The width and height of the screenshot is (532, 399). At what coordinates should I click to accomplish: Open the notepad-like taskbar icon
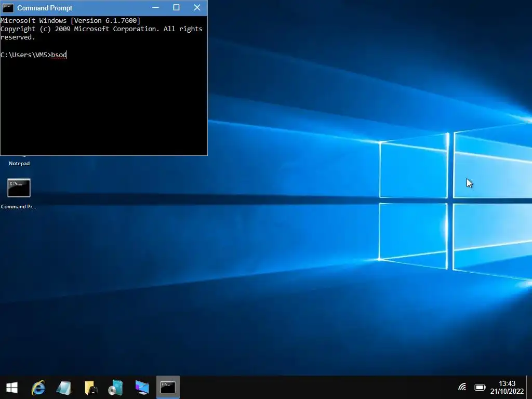(64, 388)
